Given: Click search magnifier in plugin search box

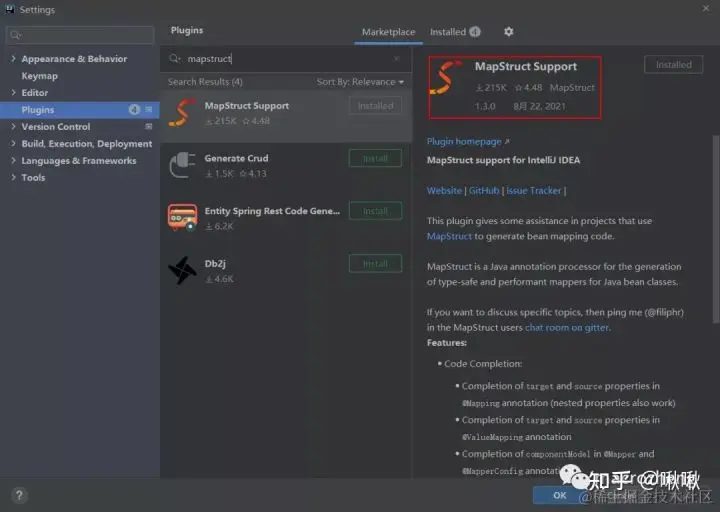Looking at the screenshot, I should point(174,58).
